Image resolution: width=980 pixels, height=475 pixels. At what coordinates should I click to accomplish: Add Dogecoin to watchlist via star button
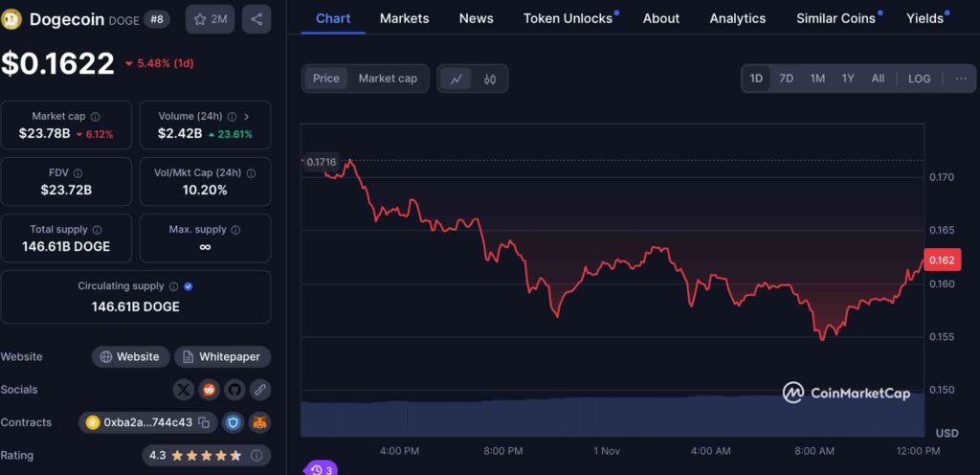(x=210, y=19)
